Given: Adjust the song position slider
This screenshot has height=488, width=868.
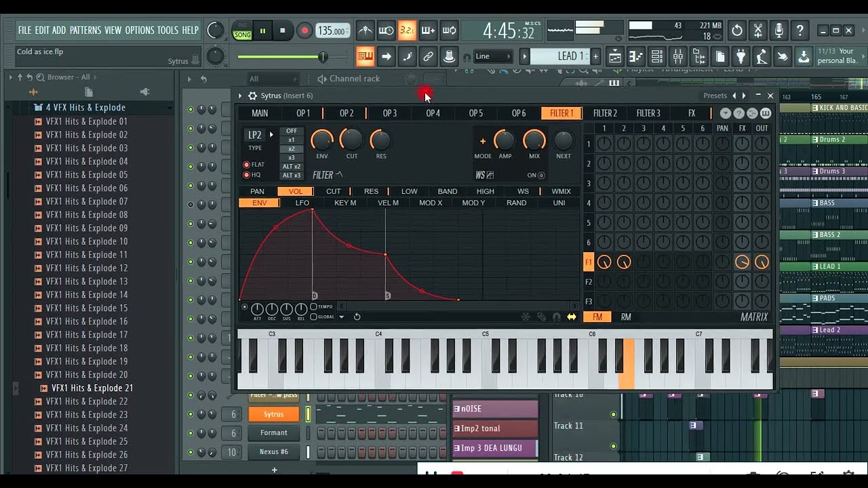Looking at the screenshot, I should [293, 57].
